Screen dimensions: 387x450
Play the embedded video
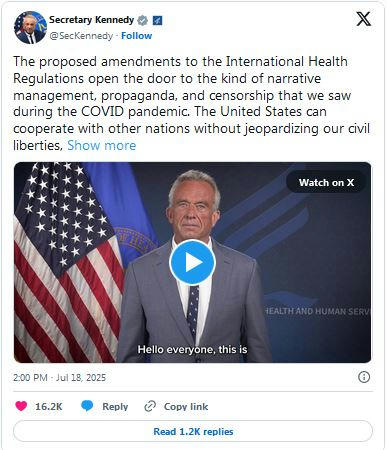pyautogui.click(x=192, y=262)
